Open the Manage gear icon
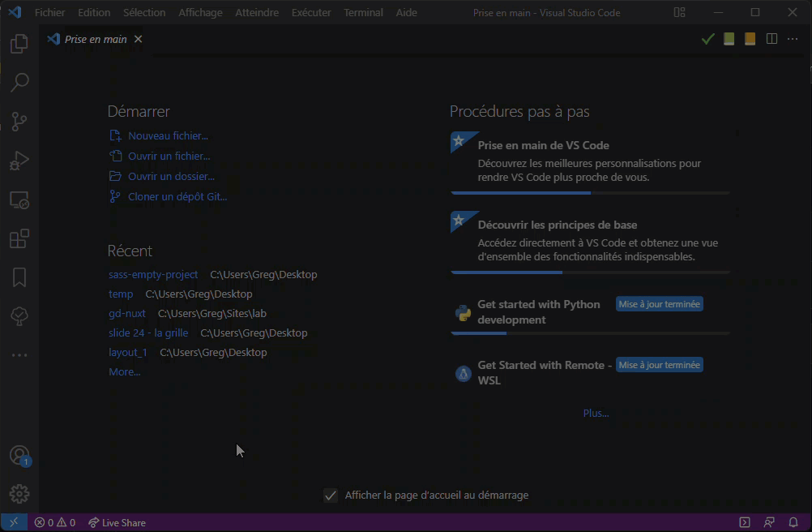The width and height of the screenshot is (812, 532). tap(19, 494)
